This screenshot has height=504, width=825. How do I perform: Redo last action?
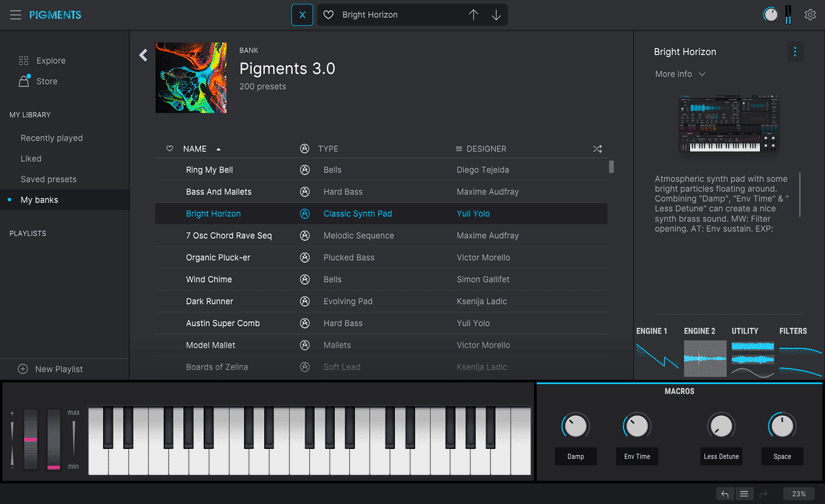click(x=763, y=494)
